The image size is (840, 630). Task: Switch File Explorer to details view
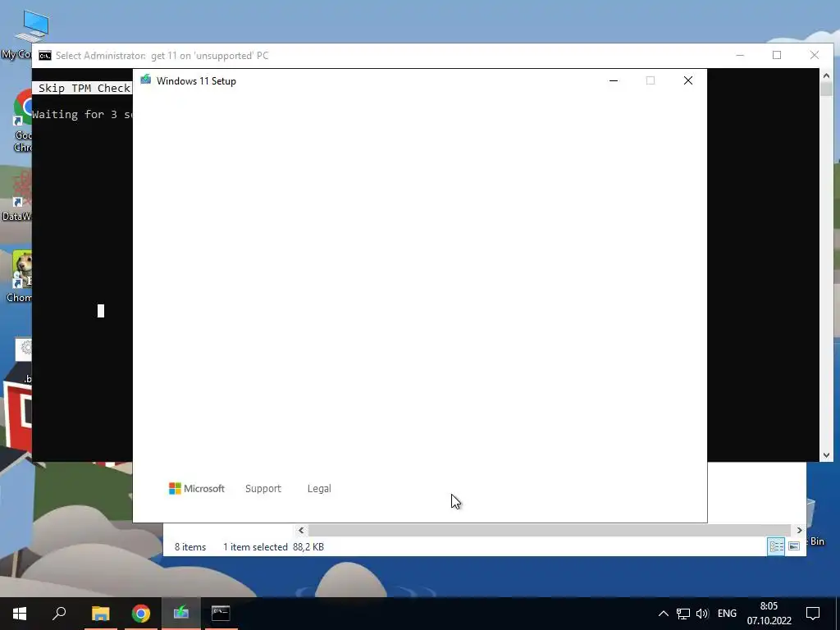click(x=776, y=546)
